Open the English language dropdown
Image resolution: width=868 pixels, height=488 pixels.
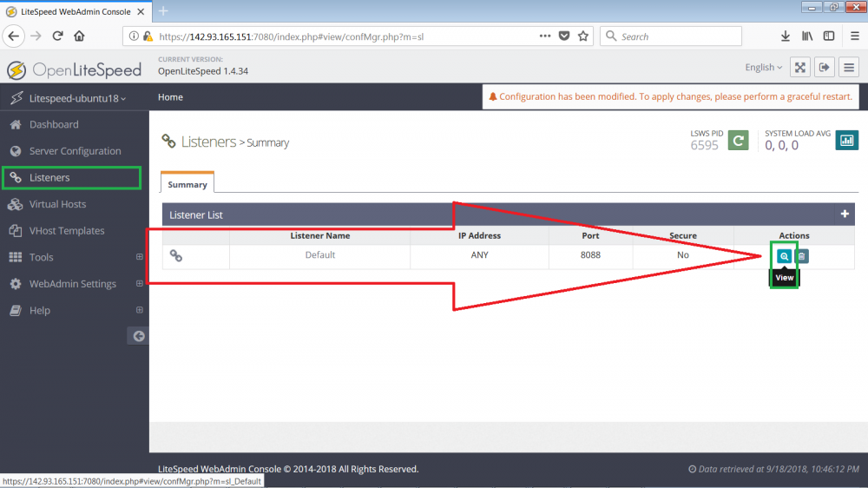coord(763,67)
